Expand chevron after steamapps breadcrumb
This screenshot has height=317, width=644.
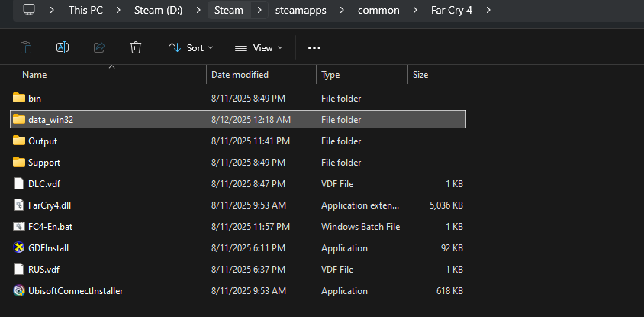click(342, 10)
